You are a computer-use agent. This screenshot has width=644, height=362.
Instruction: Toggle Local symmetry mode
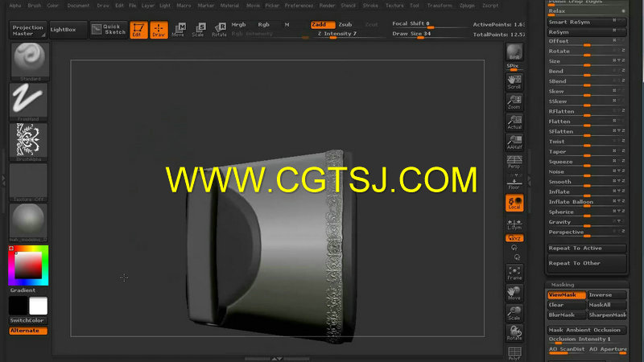point(514,203)
